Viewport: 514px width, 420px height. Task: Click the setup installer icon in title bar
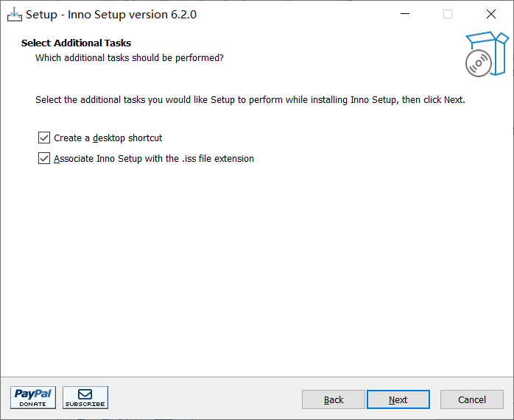click(x=15, y=15)
